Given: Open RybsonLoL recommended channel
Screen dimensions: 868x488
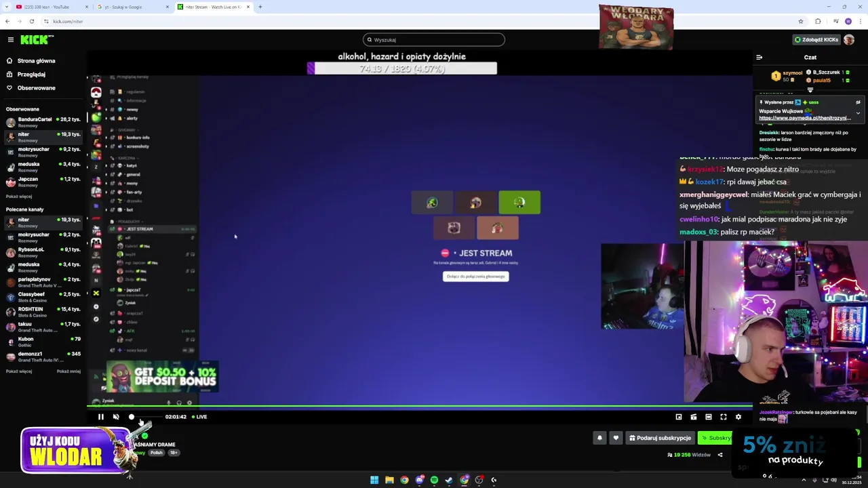Looking at the screenshot, I should (43, 252).
